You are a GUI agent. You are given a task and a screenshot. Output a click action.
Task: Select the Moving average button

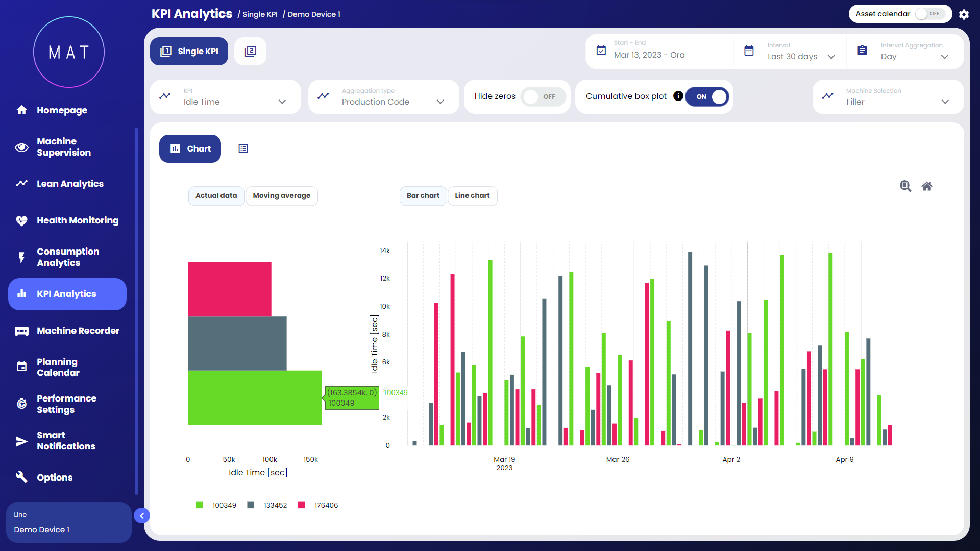point(281,196)
